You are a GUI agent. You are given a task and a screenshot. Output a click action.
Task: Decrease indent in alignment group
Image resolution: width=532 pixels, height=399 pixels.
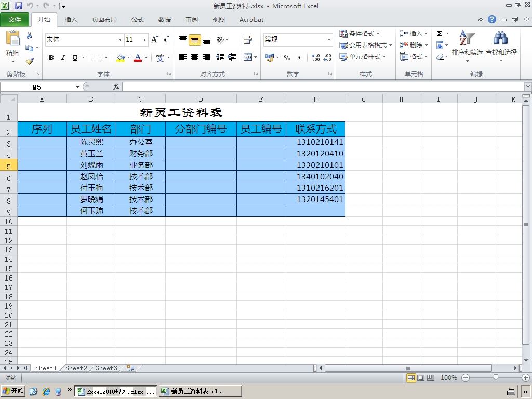click(x=220, y=57)
